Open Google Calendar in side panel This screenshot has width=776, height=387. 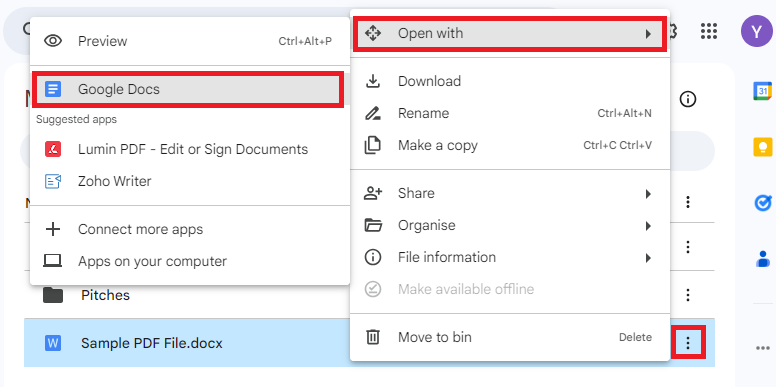click(x=763, y=91)
